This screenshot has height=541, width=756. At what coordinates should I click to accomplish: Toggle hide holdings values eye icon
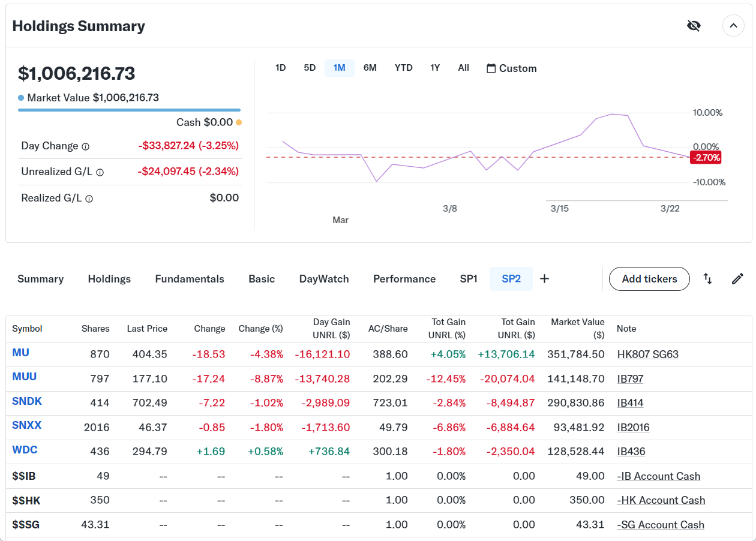[x=694, y=26]
